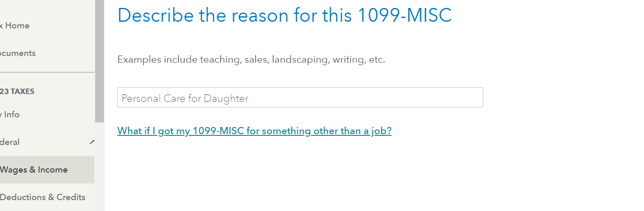Click the sidebar scrollbar track below the thumb
644x211 pixels.
(x=99, y=167)
